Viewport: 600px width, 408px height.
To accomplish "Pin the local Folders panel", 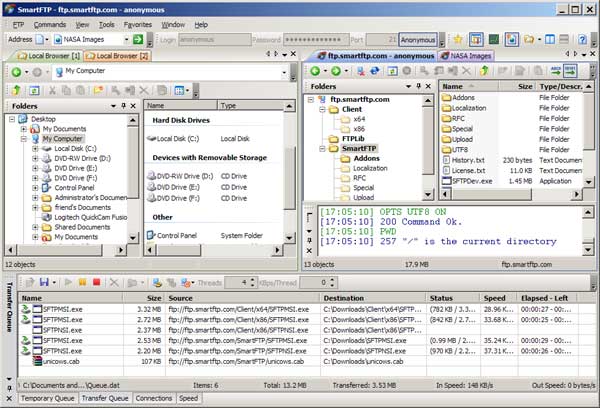I will (x=123, y=105).
